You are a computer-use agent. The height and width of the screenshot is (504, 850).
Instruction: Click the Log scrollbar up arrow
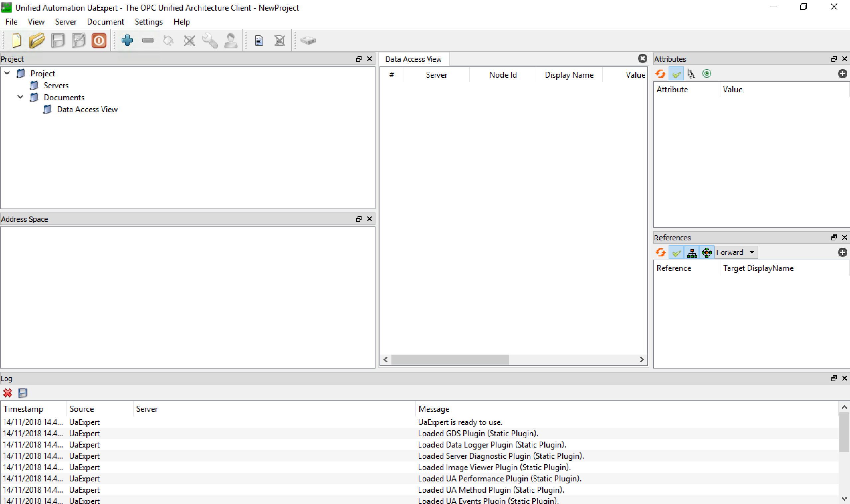[844, 407]
